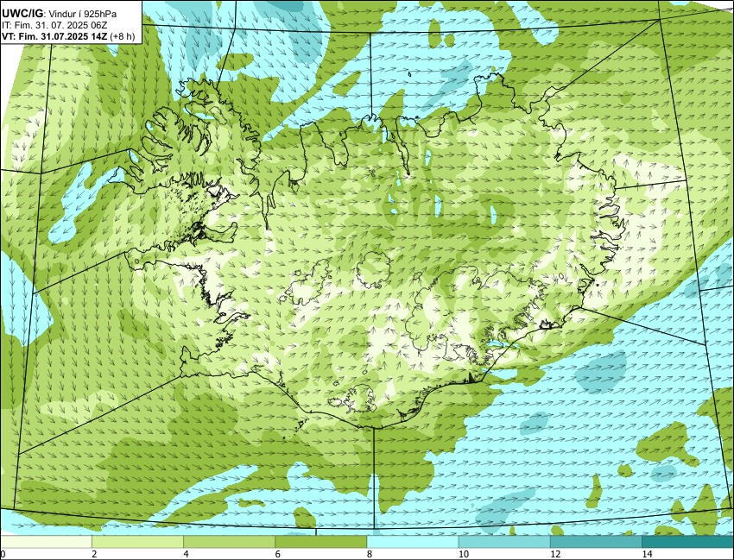The width and height of the screenshot is (734, 560).
Task: Click the 0–2 m/s legend color swatch
Action: click(x=46, y=542)
